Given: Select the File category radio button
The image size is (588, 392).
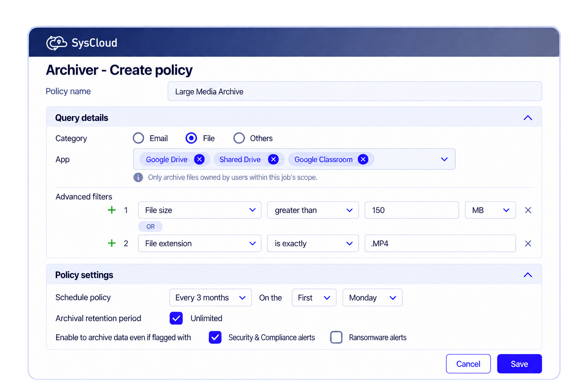Looking at the screenshot, I should click(x=191, y=138).
